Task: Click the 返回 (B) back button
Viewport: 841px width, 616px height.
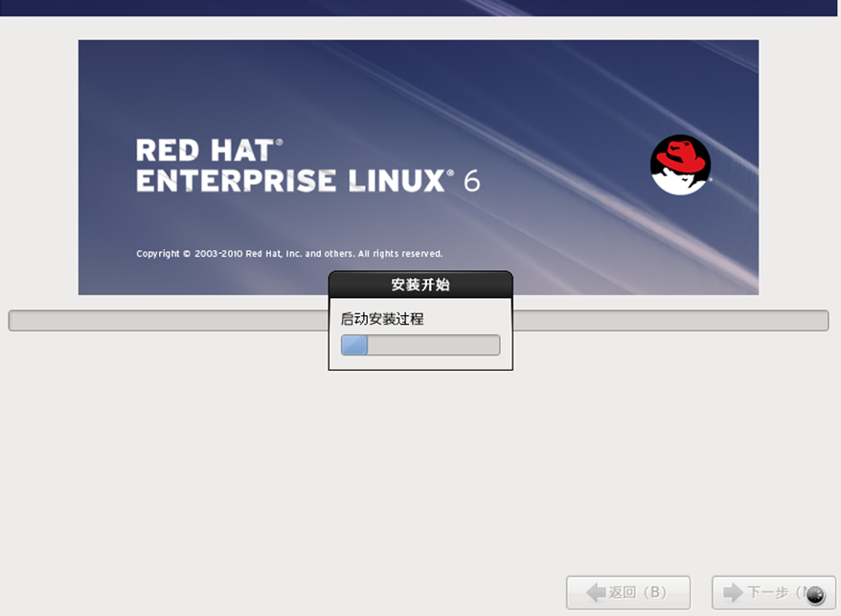Action: point(628,592)
